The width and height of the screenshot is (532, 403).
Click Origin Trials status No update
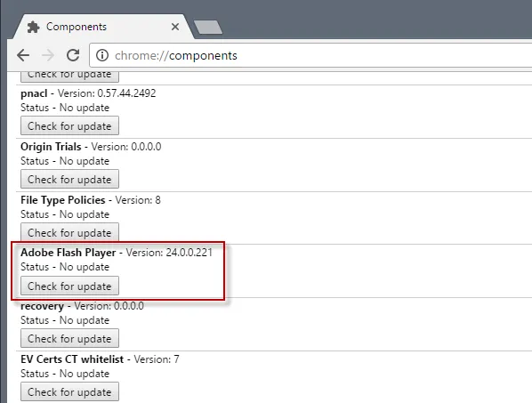(65, 161)
